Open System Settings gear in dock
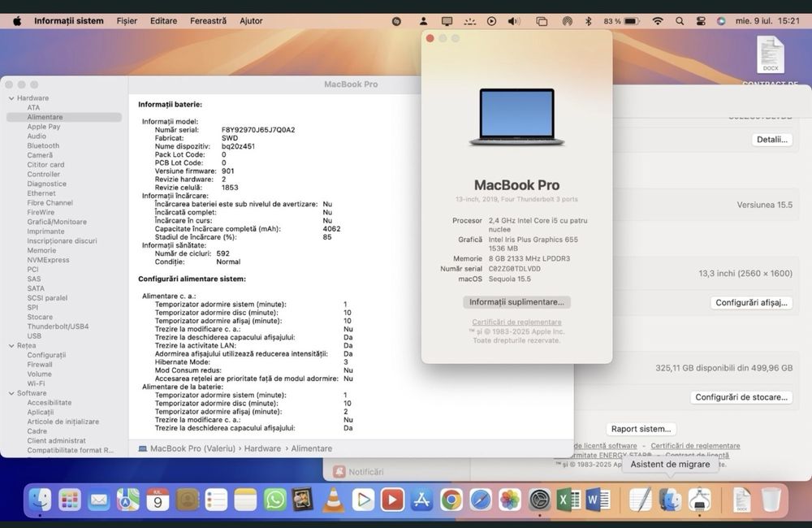The width and height of the screenshot is (812, 528). pos(539,500)
